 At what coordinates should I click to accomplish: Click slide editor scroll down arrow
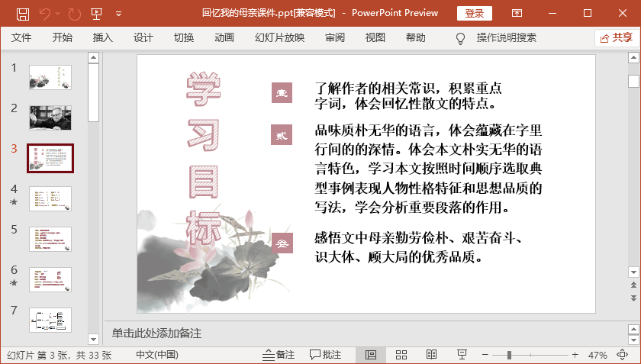pos(633,272)
